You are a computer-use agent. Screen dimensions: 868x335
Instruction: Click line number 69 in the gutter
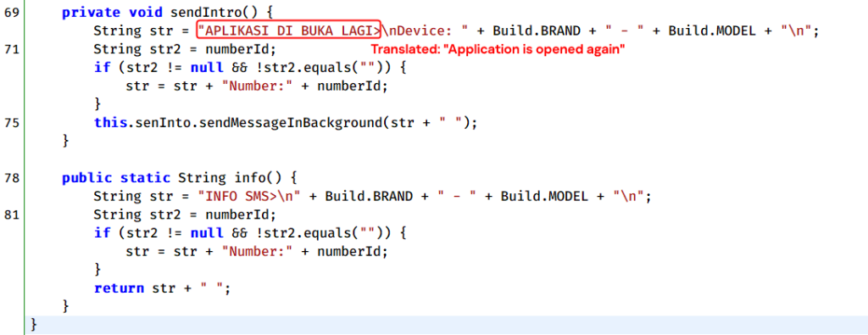click(x=12, y=12)
